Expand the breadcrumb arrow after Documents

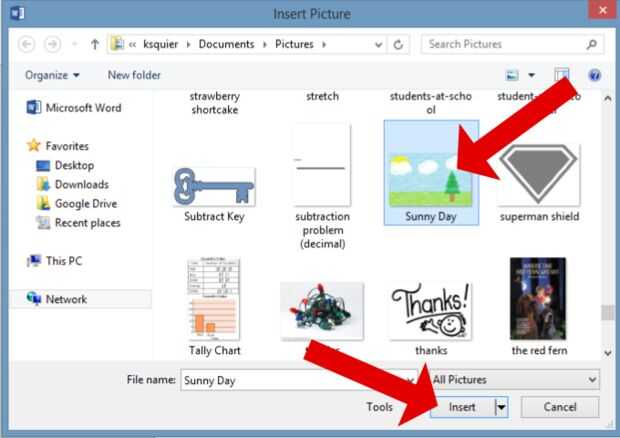pyautogui.click(x=265, y=44)
